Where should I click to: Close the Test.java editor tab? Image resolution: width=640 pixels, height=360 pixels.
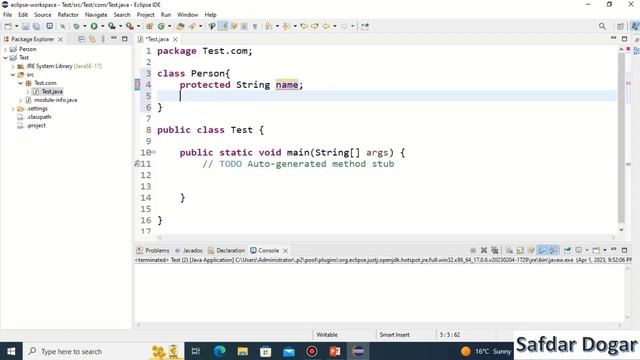(175, 39)
